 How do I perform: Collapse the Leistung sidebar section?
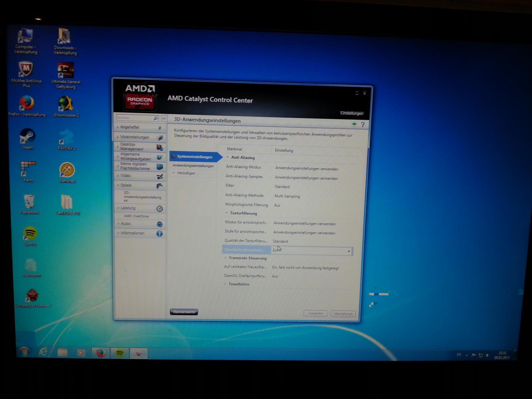pyautogui.click(x=140, y=208)
